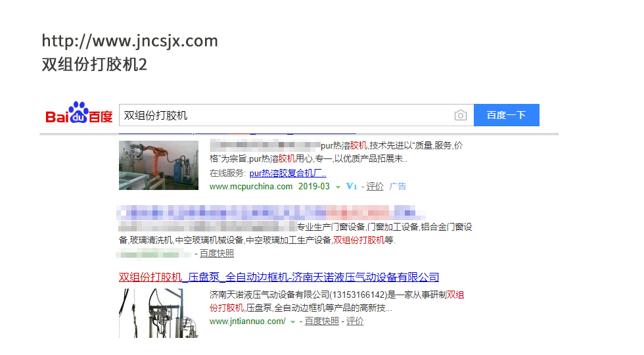
Task: Open the 济南天诺 glue machine thumbnail
Action: 158,313
